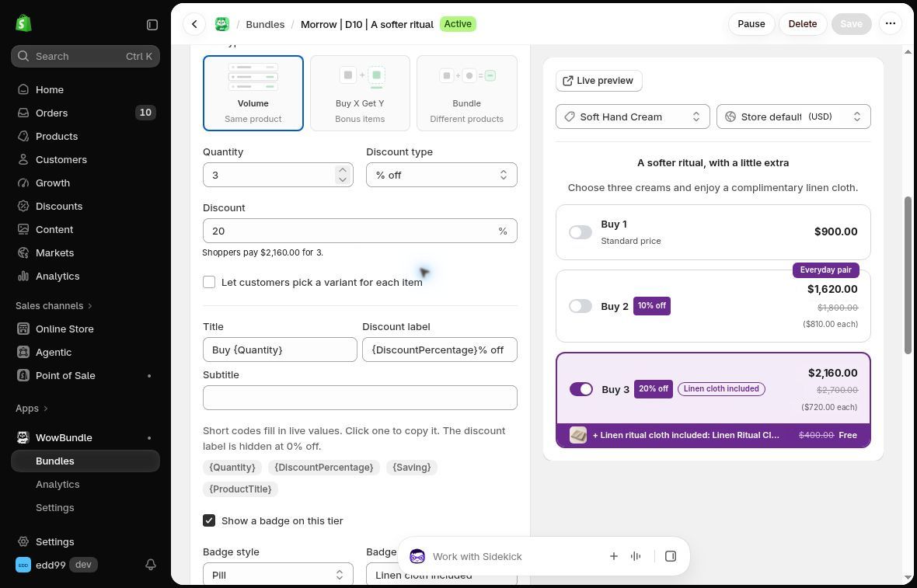Click the Pause button
The height and width of the screenshot is (588, 917).
pyautogui.click(x=751, y=24)
